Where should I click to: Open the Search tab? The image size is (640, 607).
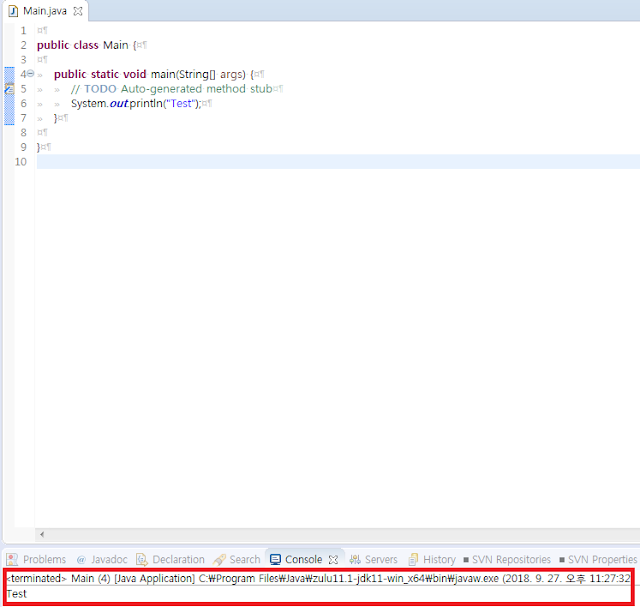point(237,559)
